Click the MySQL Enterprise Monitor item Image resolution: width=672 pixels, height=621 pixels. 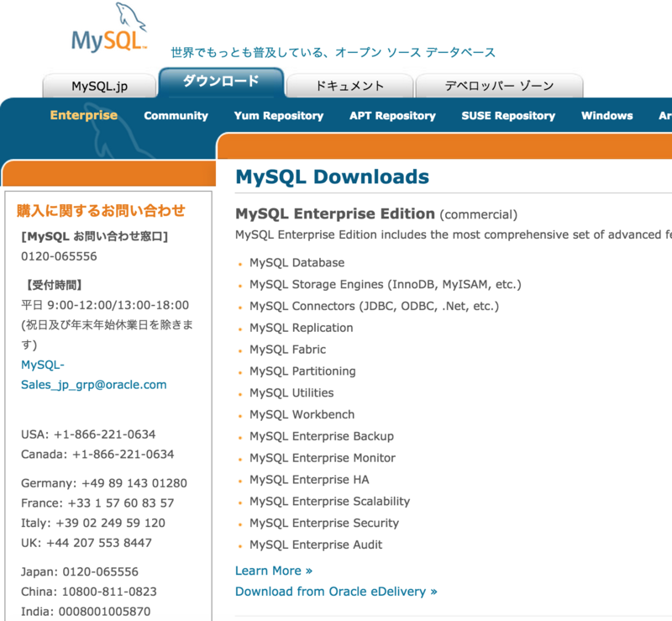click(x=323, y=458)
